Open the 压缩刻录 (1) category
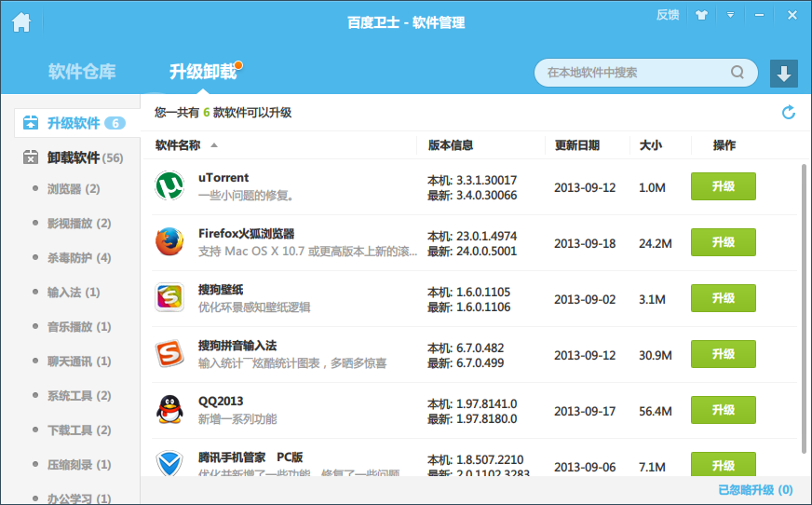Screen dimensions: 812x505 [x=79, y=465]
